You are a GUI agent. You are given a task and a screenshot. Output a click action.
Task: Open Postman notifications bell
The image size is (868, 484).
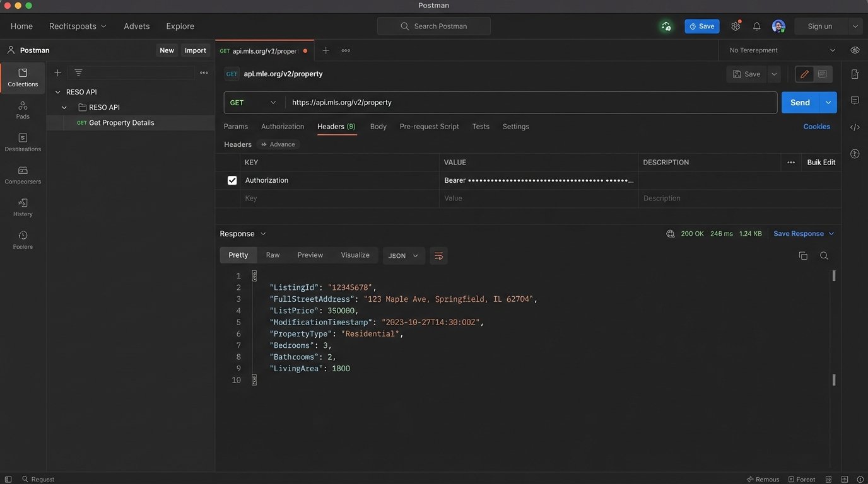756,26
